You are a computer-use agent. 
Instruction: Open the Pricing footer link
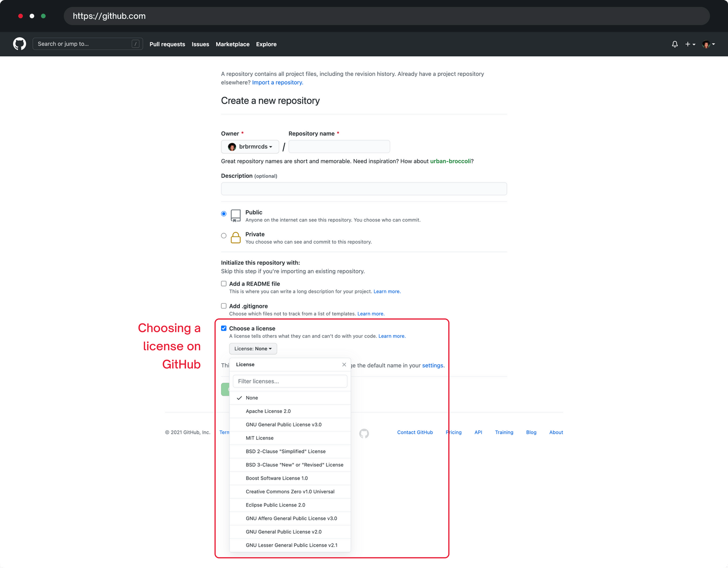[454, 432]
